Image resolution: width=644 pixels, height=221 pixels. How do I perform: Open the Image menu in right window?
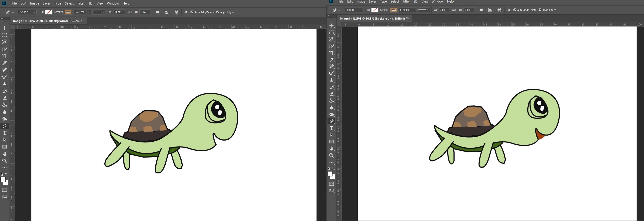[361, 2]
